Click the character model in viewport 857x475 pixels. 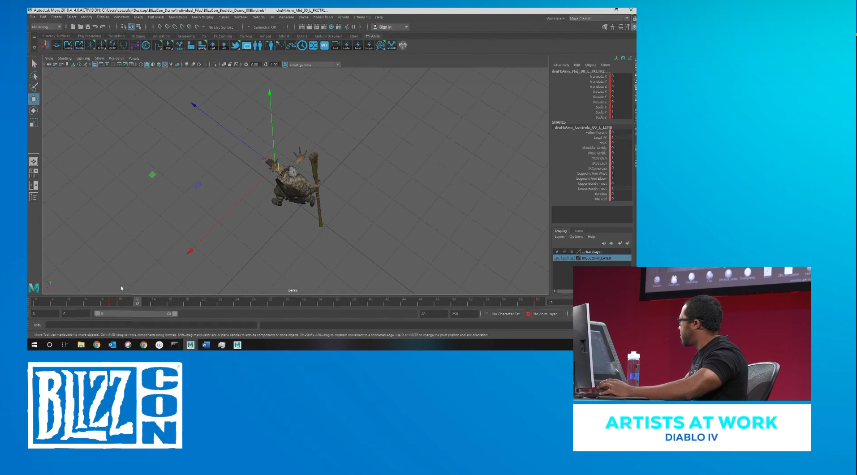pos(296,185)
